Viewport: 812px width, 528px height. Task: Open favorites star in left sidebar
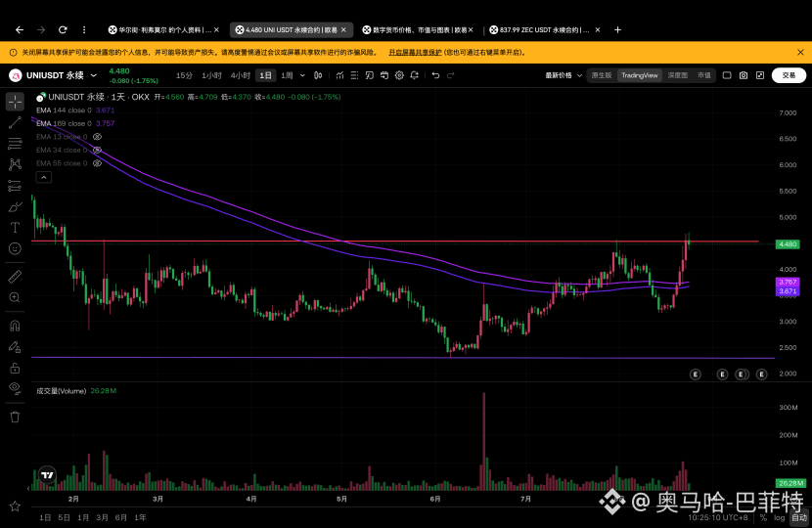[x=15, y=506]
